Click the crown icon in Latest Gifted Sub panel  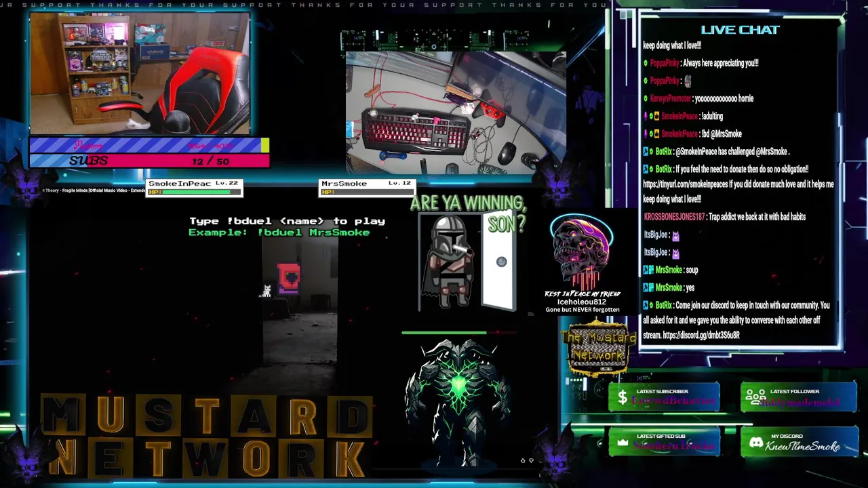pyautogui.click(x=623, y=443)
